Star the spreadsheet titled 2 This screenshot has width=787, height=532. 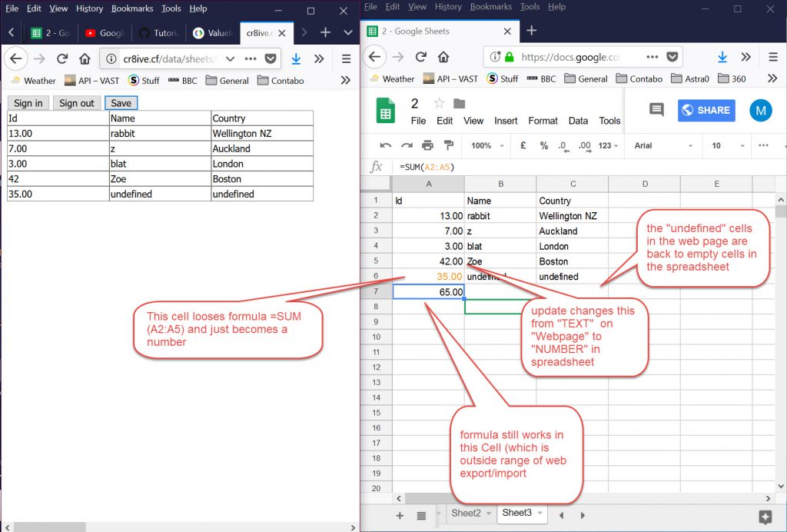coord(440,104)
